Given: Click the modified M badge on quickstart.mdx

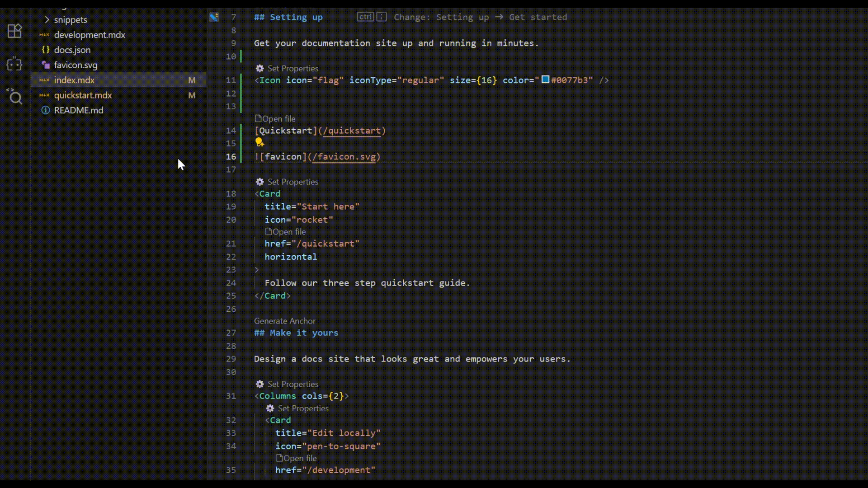Looking at the screenshot, I should click(192, 95).
